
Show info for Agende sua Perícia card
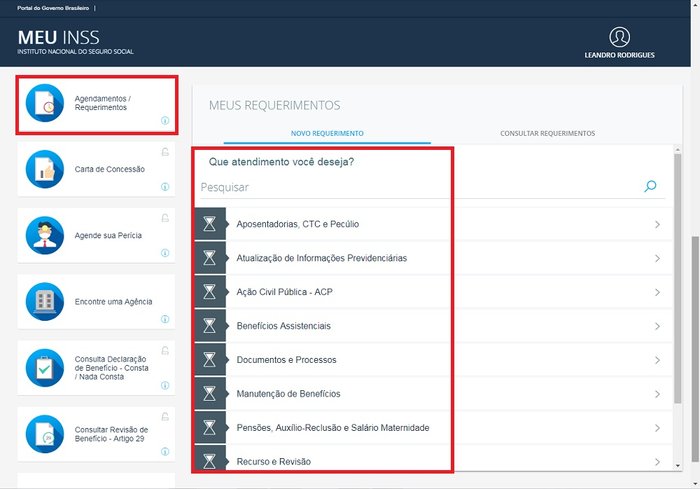click(x=165, y=253)
